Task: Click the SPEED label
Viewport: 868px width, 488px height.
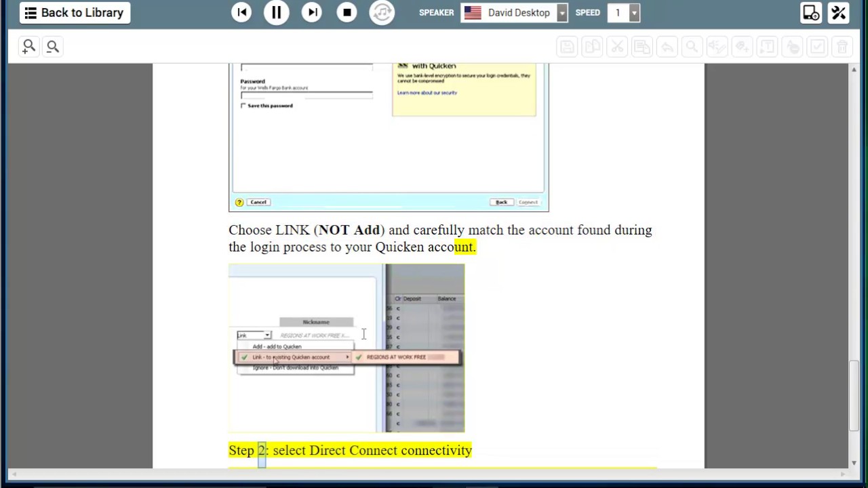Action: point(587,13)
